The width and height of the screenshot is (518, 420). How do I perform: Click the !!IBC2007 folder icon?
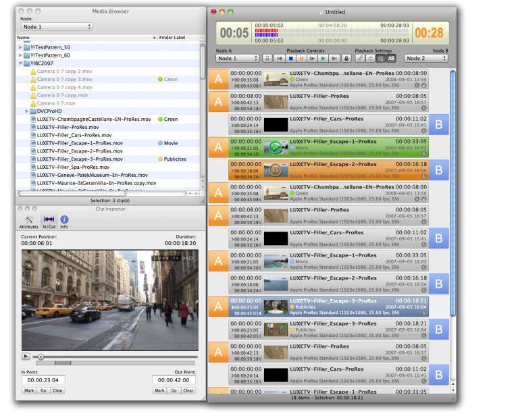[x=27, y=63]
